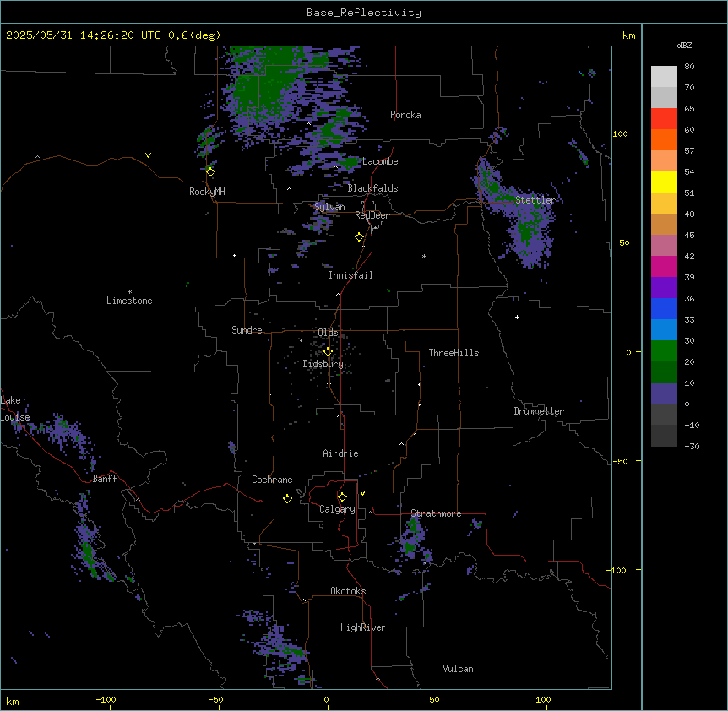Click the RedDeer city label
Image resolution: width=728 pixels, height=711 pixels.
tap(372, 215)
